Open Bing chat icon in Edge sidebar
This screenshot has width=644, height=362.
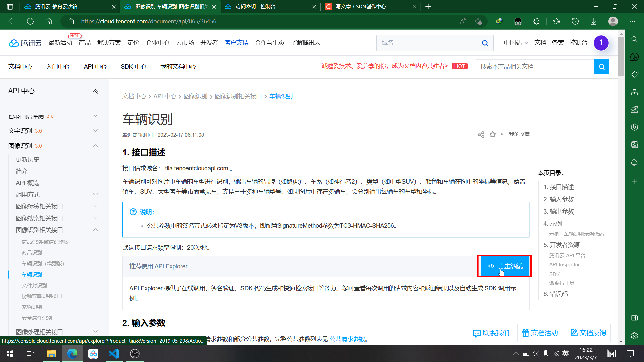point(634,57)
